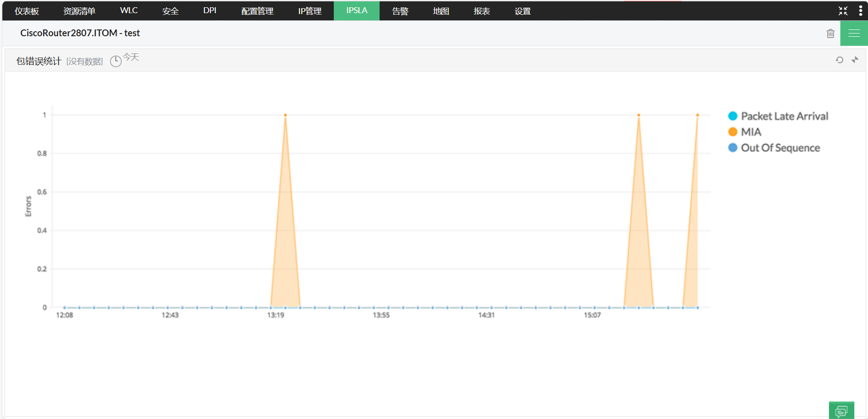Image resolution: width=868 pixels, height=419 pixels.
Task: Select the IPSLA tab
Action: (x=357, y=11)
